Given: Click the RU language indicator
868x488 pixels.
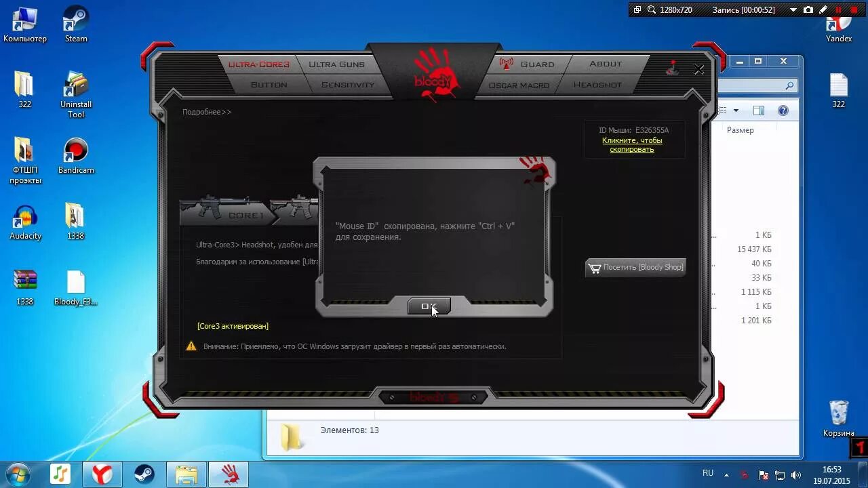Looking at the screenshot, I should (708, 473).
